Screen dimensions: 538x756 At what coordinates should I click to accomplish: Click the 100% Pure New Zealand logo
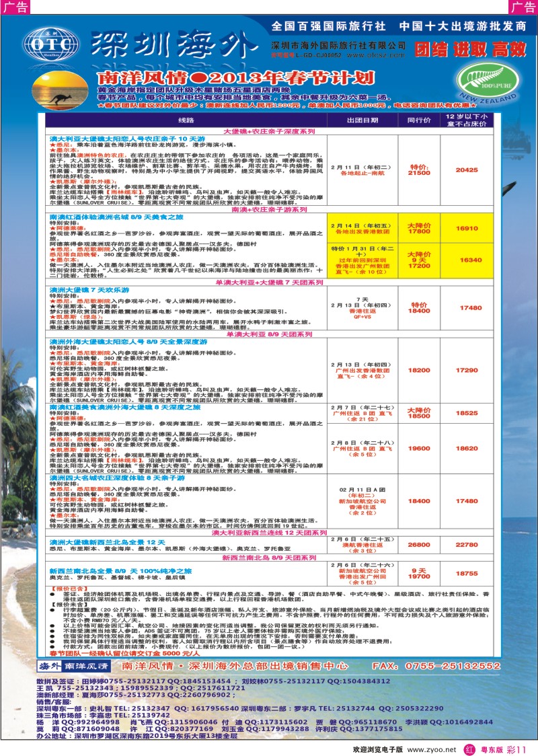click(488, 82)
